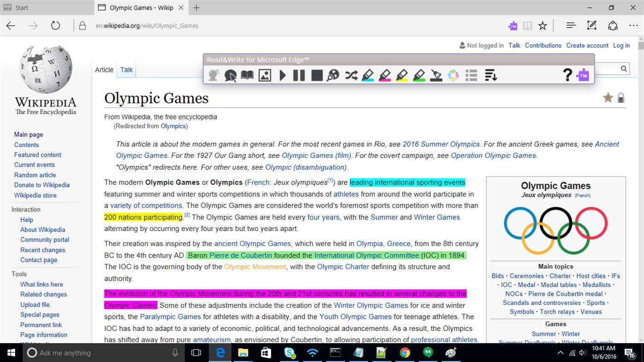
Task: Select the blue highlighter
Action: pos(368,75)
